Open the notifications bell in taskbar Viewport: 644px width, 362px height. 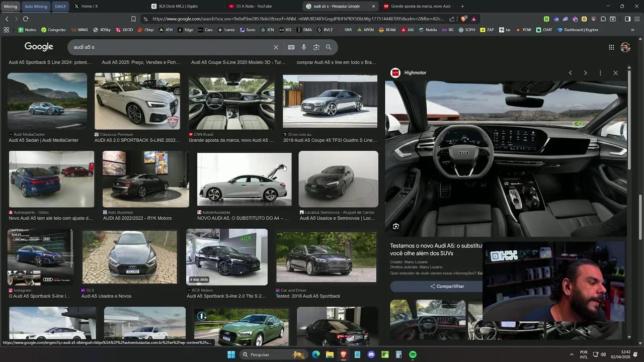point(635,354)
